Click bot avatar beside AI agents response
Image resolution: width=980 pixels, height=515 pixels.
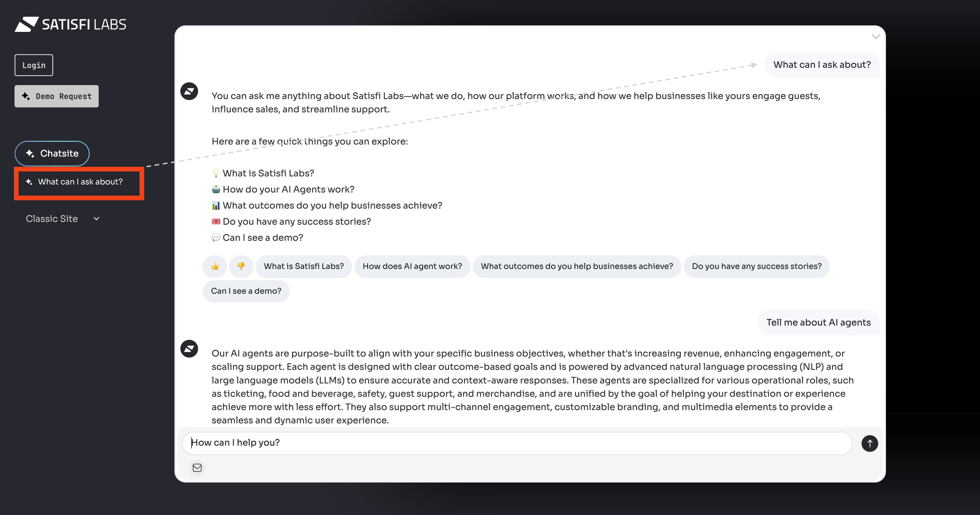(189, 349)
